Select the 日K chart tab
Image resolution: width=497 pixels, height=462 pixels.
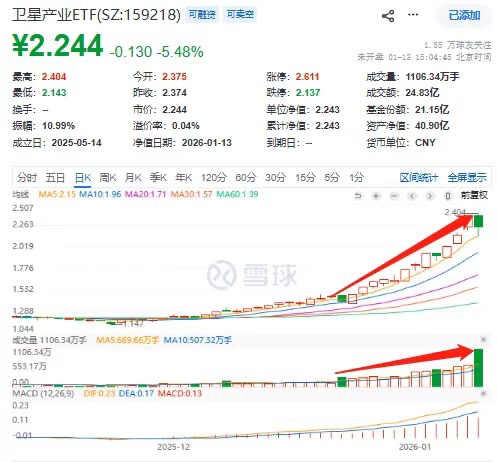[x=83, y=177]
